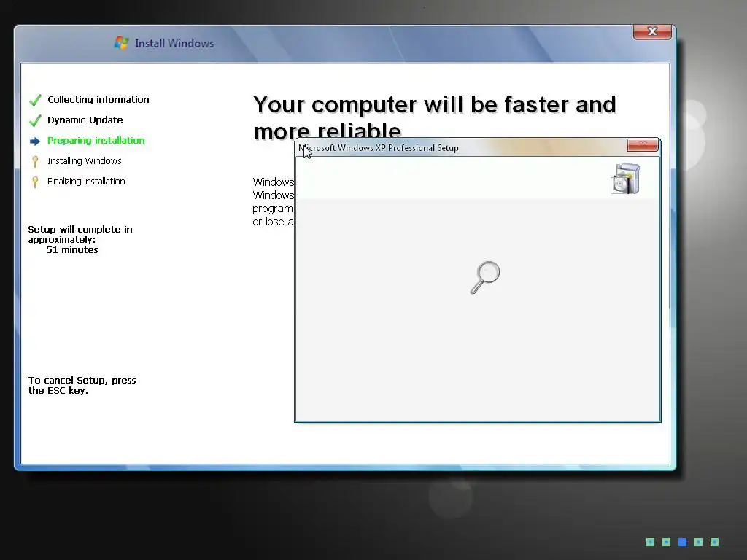This screenshot has height=560, width=747.
Task: Select the 'Dynamic Update' step text
Action: [x=85, y=120]
